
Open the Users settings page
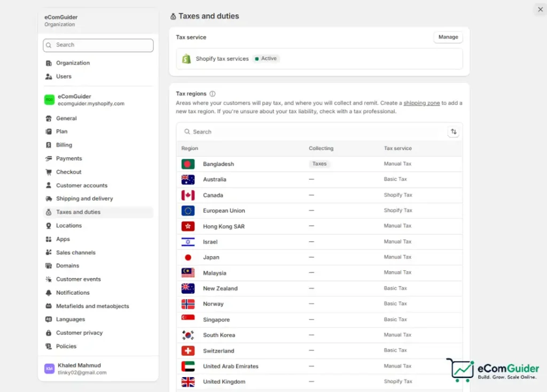[98, 76]
